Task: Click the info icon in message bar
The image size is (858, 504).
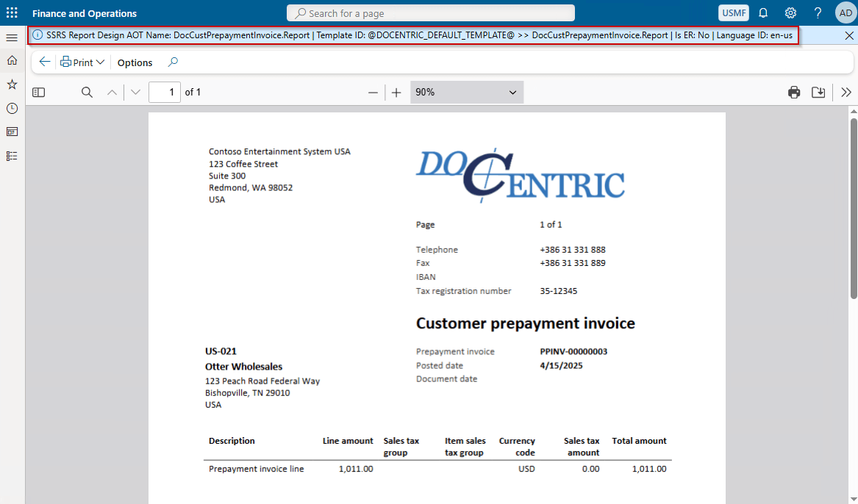Action: [x=37, y=35]
